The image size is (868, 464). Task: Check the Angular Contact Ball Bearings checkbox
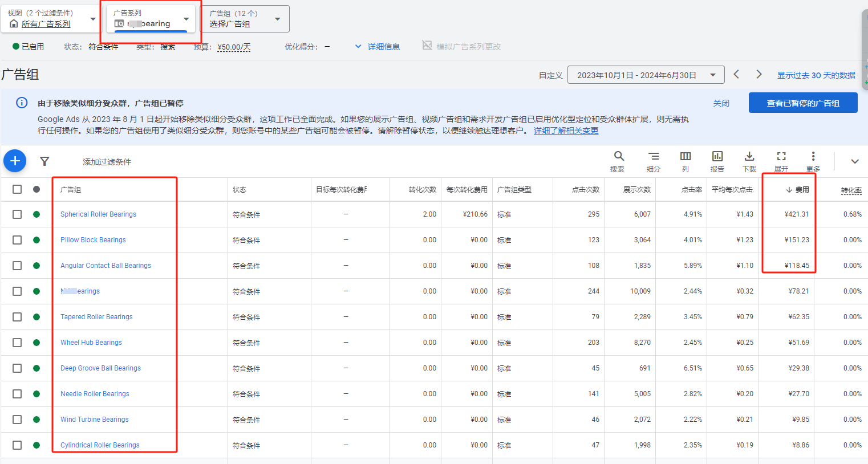click(17, 266)
